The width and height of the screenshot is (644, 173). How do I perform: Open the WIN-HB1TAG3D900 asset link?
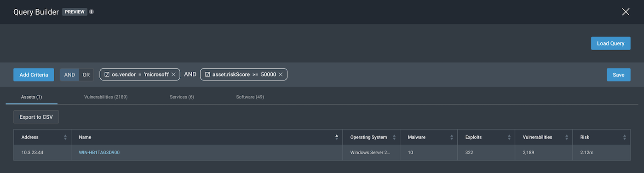[x=99, y=152]
